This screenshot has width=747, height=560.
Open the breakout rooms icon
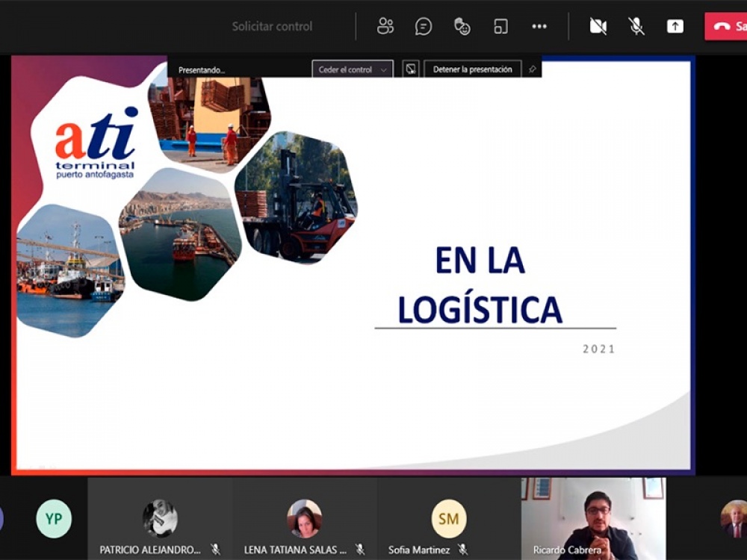pyautogui.click(x=500, y=26)
